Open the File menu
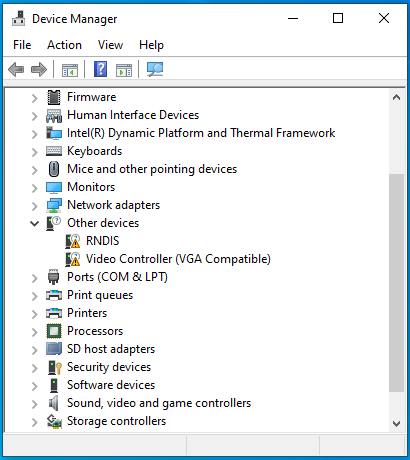The width and height of the screenshot is (410, 460). pos(22,45)
